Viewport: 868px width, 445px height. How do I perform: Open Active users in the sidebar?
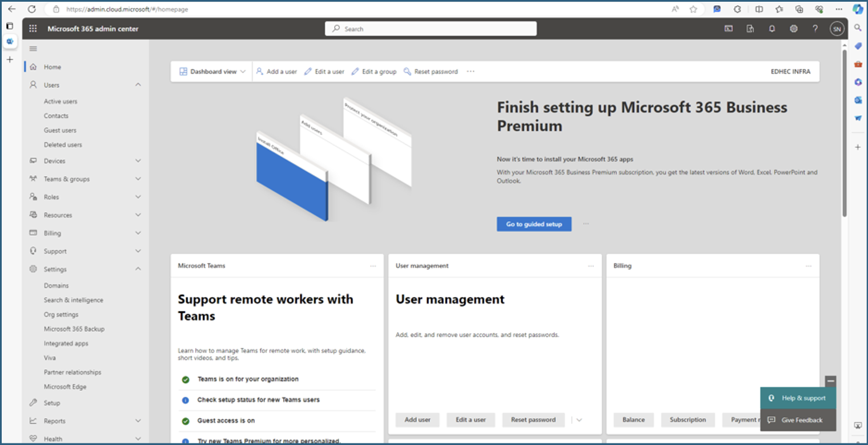coord(61,102)
